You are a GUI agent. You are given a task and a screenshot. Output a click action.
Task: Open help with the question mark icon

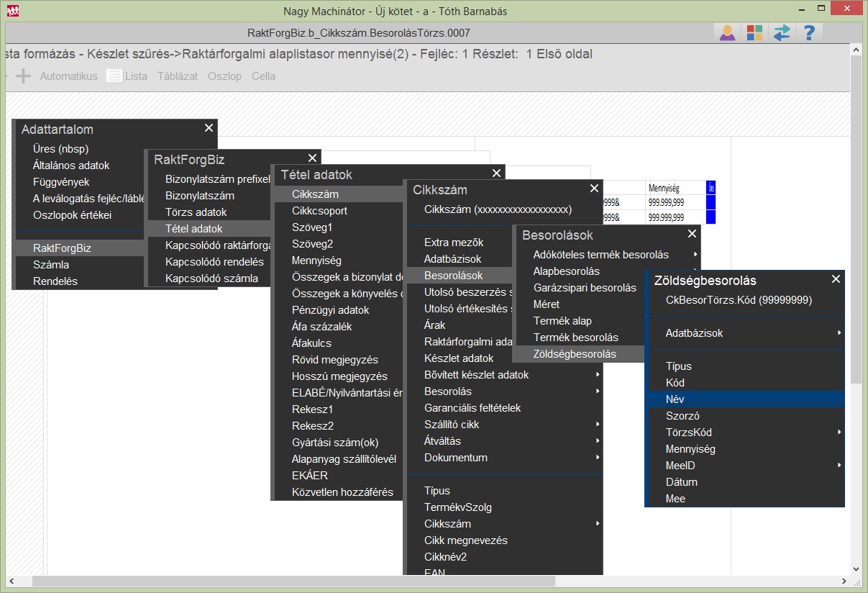pyautogui.click(x=808, y=32)
